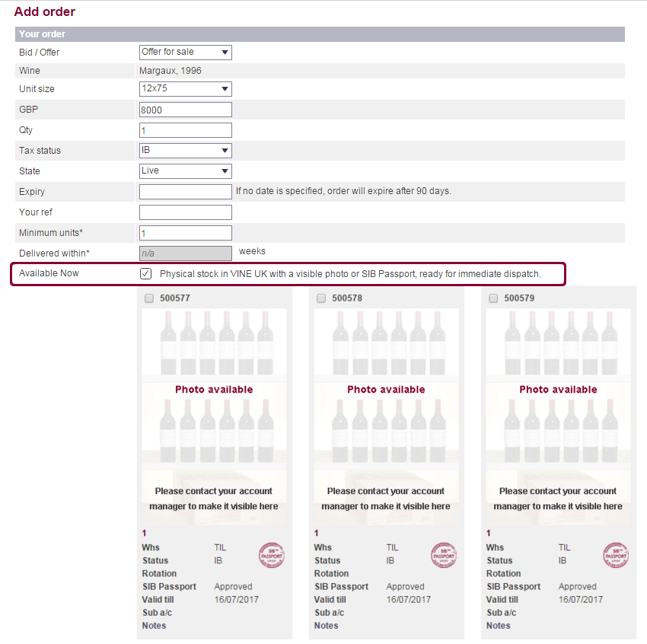Click SIB Passport stamp icon on lot 500577

click(272, 555)
